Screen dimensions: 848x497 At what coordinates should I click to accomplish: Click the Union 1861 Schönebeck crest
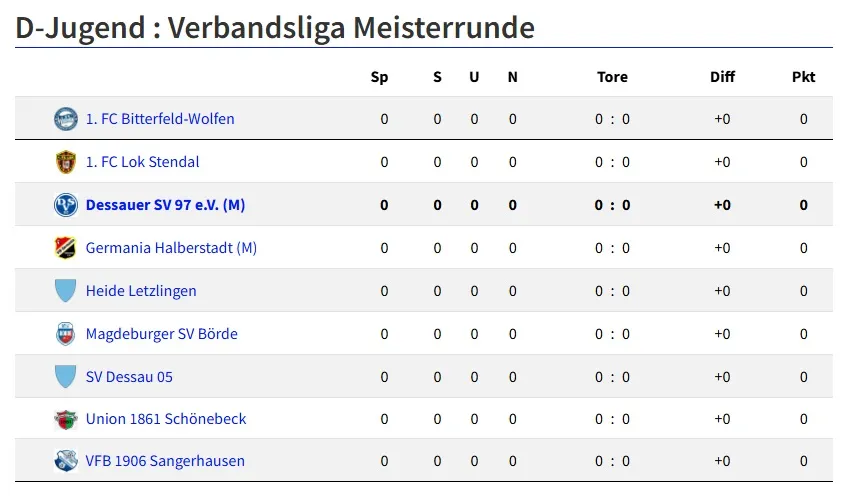pyautogui.click(x=65, y=419)
